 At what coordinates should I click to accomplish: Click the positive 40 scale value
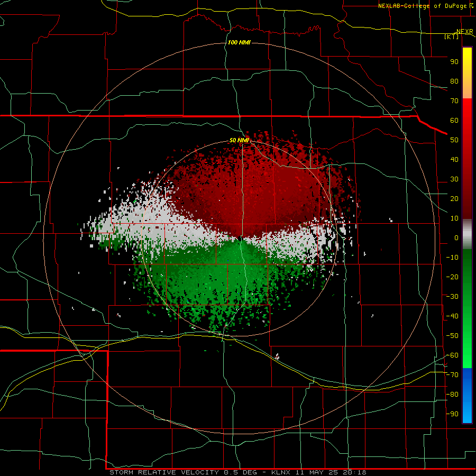(x=454, y=159)
